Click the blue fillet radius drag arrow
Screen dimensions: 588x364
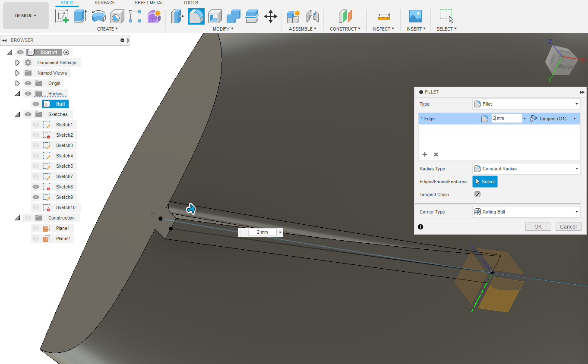click(191, 209)
